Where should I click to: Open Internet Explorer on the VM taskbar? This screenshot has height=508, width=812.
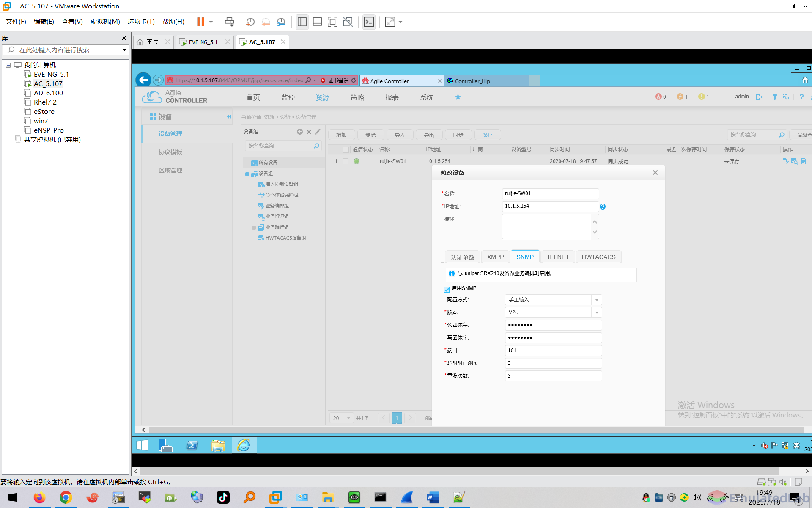point(244,445)
